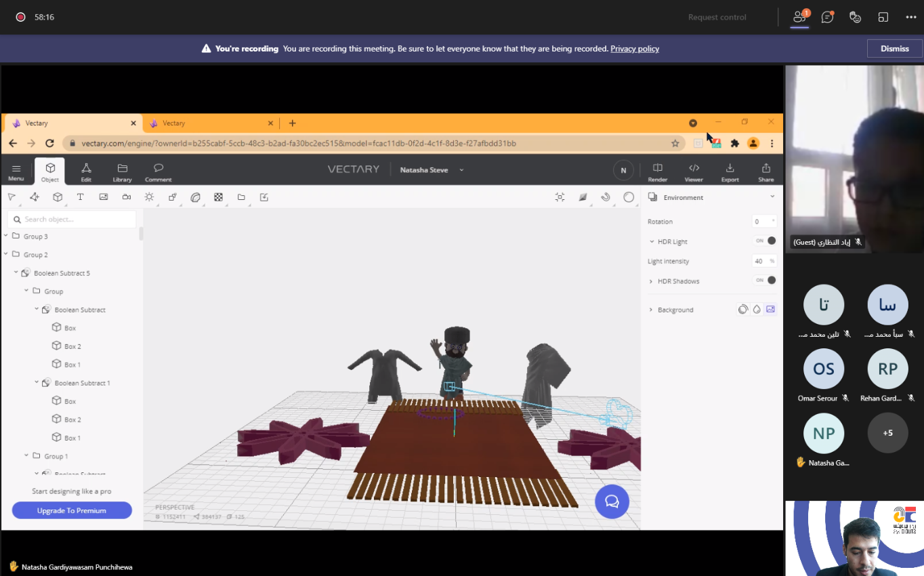Viewport: 924px width, 576px height.
Task: Click the Share icon in Vectary
Action: coord(766,172)
